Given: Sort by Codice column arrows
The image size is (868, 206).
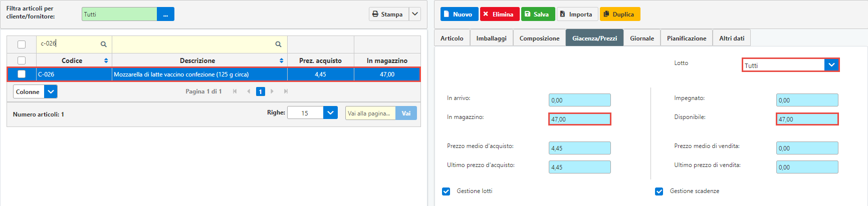Looking at the screenshot, I should [x=106, y=60].
